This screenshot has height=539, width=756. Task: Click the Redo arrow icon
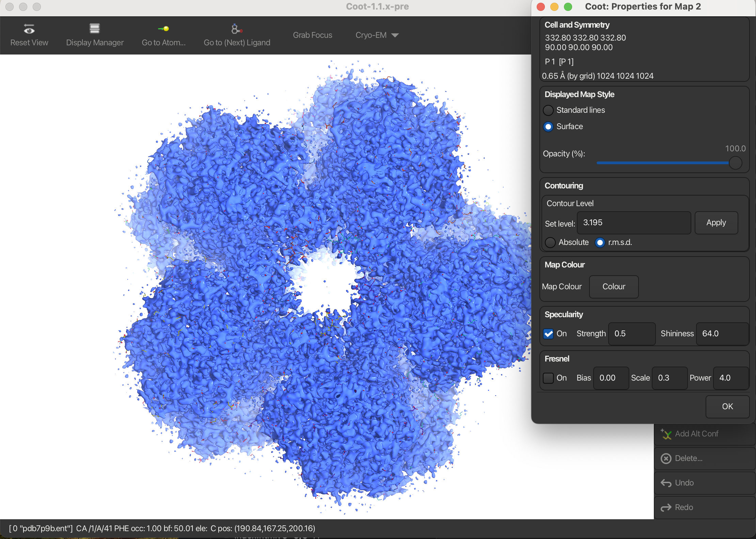click(666, 508)
